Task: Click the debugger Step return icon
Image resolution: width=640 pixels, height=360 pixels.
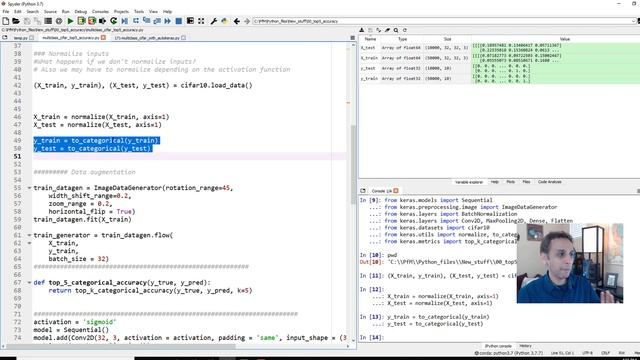Action: click(157, 21)
